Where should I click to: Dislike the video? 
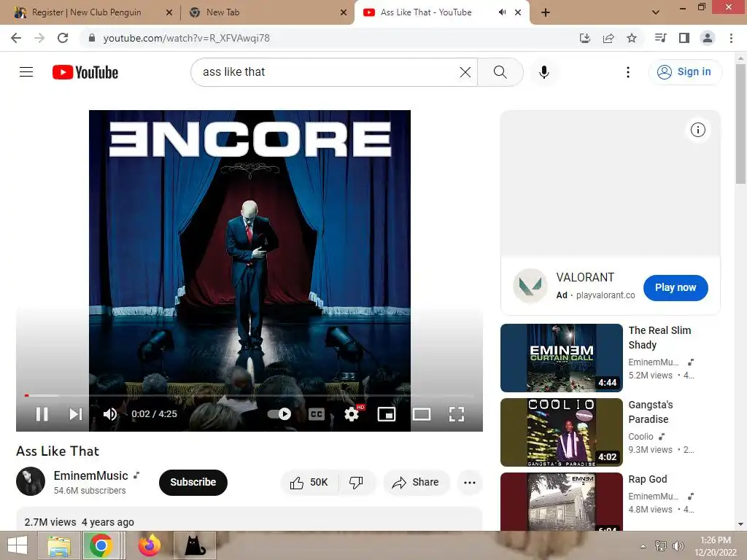(x=356, y=483)
